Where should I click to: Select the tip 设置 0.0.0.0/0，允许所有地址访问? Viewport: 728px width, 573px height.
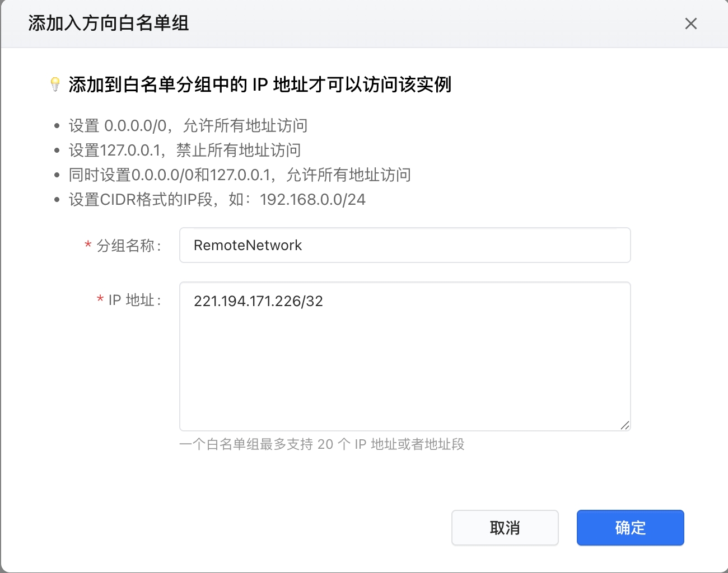point(188,126)
